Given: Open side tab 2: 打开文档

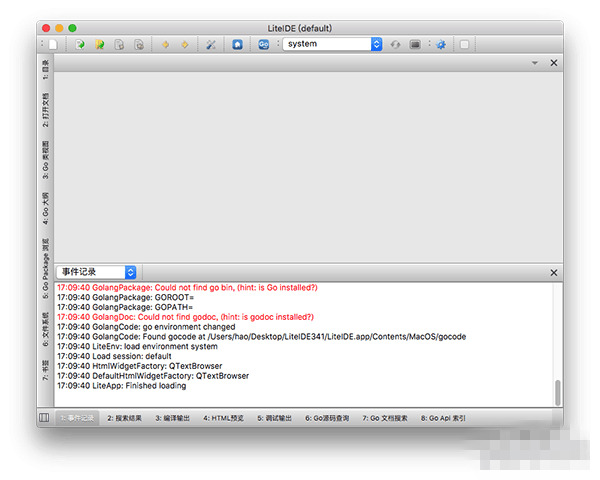Looking at the screenshot, I should (46, 109).
